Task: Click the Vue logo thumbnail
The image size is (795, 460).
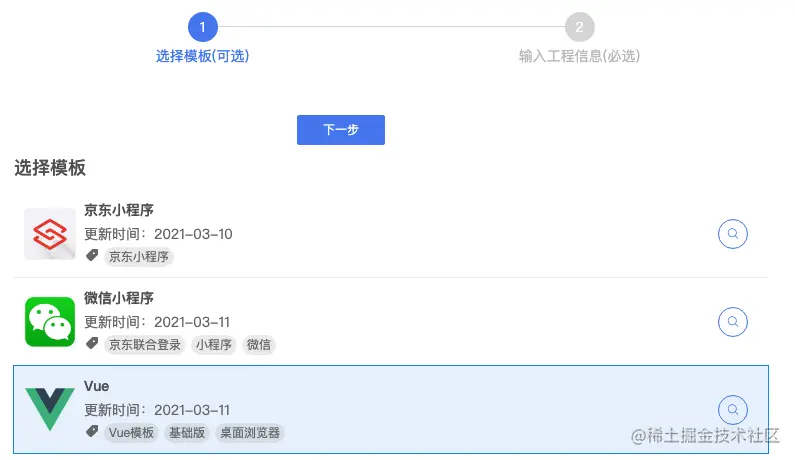Action: pyautogui.click(x=50, y=409)
